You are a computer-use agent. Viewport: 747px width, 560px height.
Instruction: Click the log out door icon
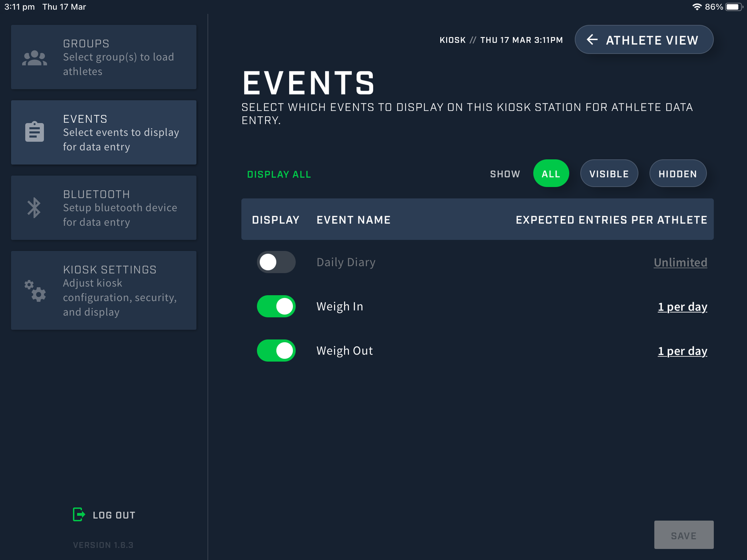(x=79, y=514)
